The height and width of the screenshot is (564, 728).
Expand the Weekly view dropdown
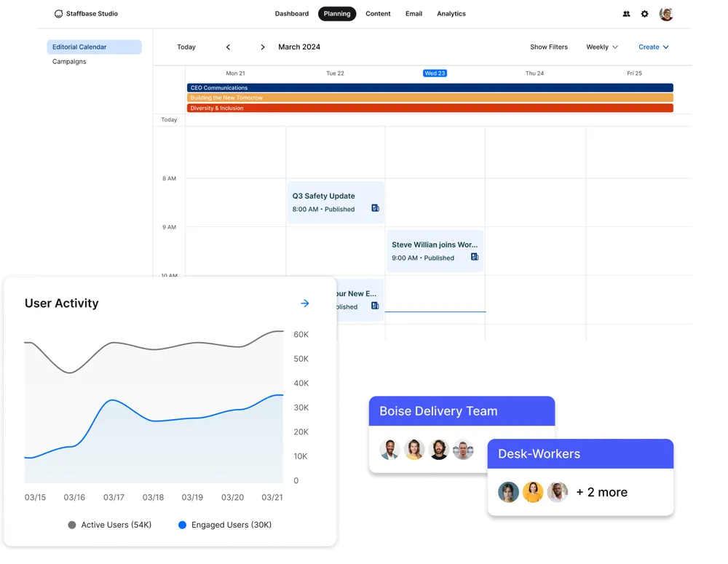tap(602, 47)
